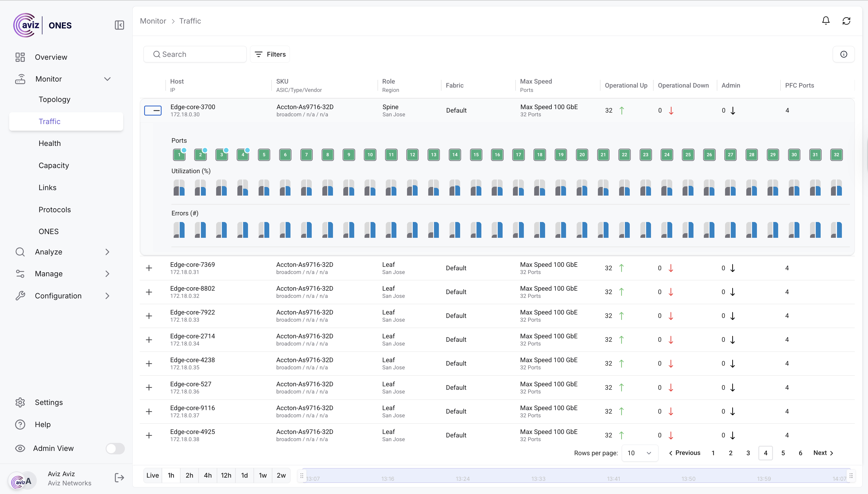Select port 32 green icon

point(836,155)
